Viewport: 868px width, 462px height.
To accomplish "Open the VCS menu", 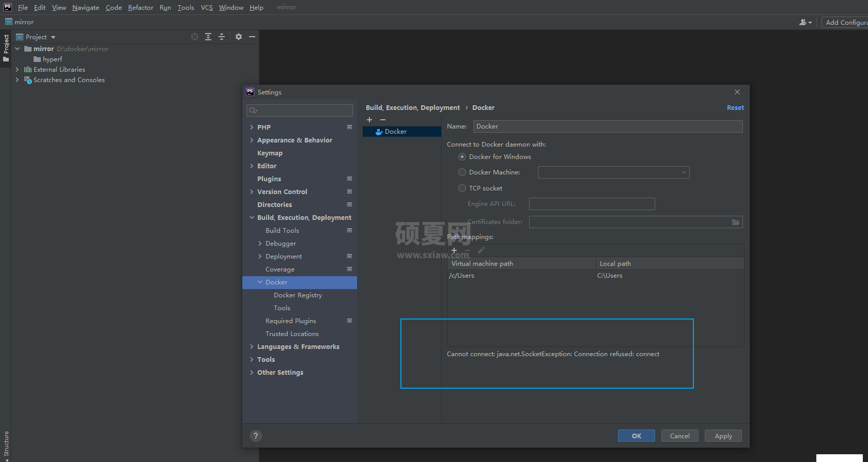I will tap(207, 7).
